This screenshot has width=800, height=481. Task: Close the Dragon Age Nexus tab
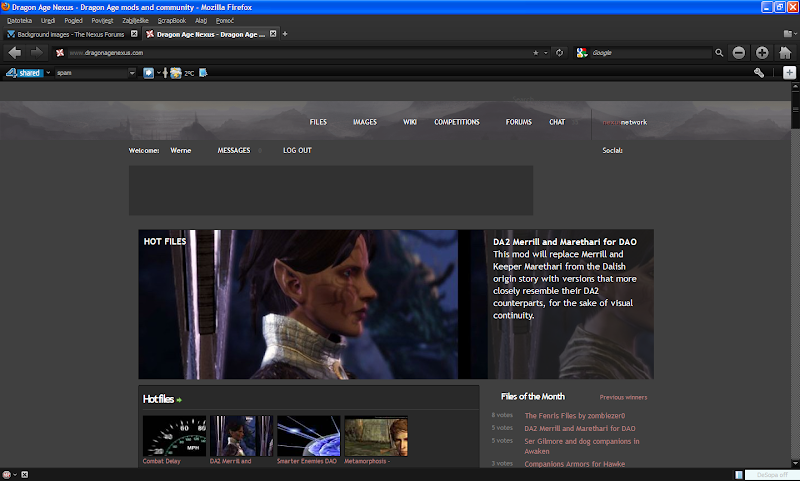click(273, 34)
